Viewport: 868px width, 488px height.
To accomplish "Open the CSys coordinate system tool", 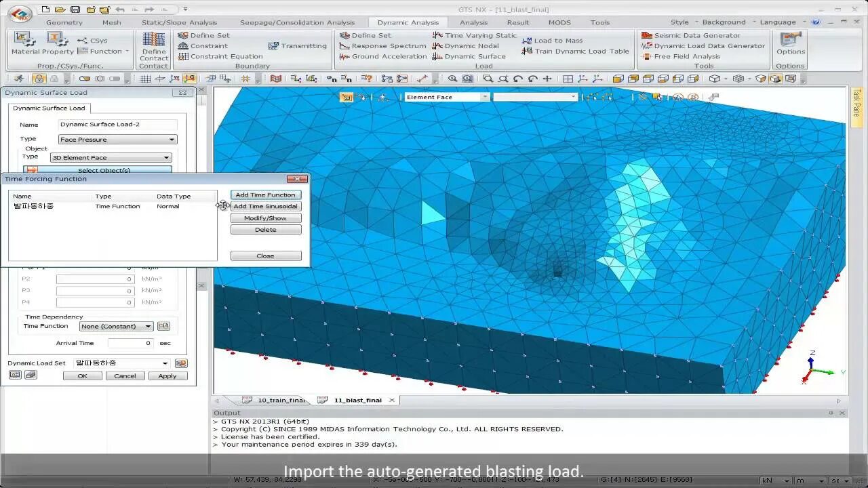I will [x=93, y=41].
